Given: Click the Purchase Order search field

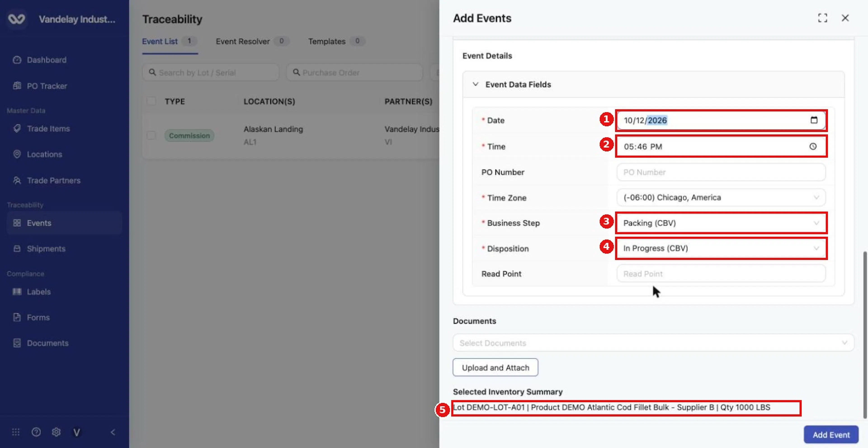Looking at the screenshot, I should [x=354, y=72].
